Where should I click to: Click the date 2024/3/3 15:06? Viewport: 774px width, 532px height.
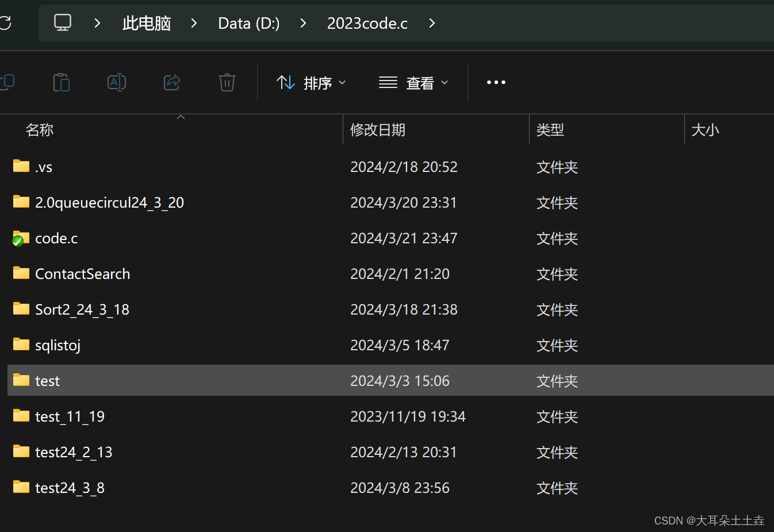400,381
